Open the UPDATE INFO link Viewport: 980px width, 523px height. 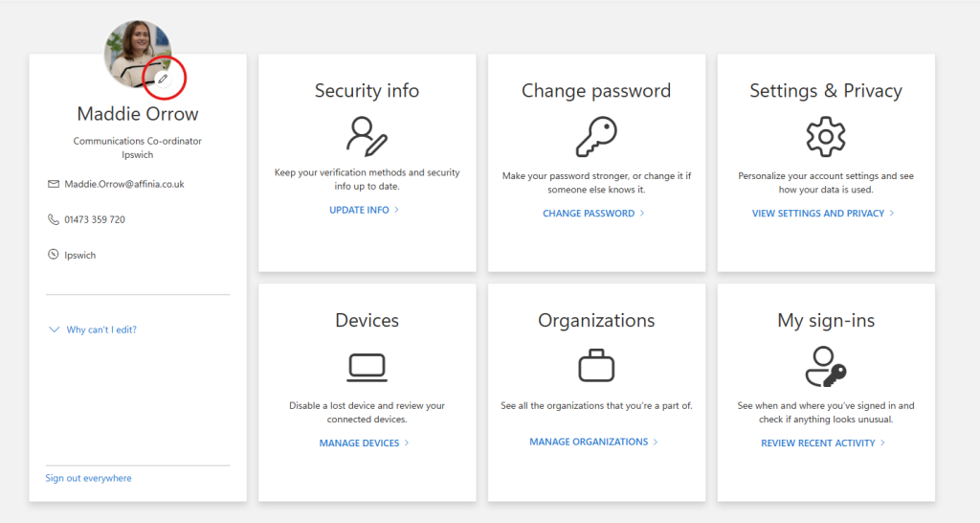pos(360,210)
